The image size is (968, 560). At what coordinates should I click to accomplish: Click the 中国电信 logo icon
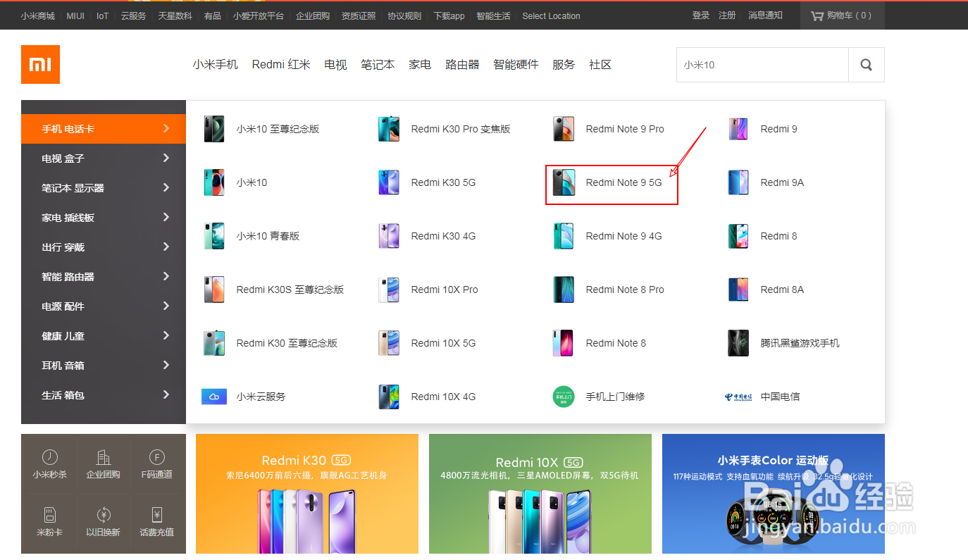click(738, 397)
